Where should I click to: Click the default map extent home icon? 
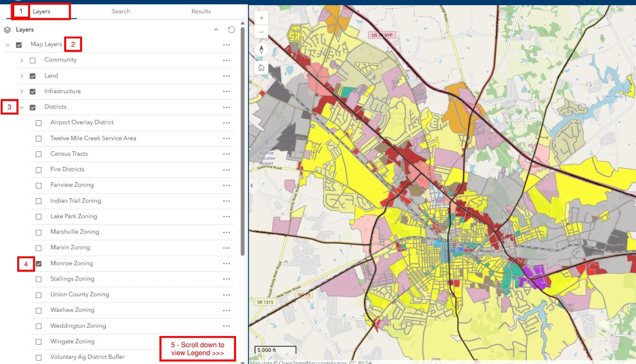(261, 68)
